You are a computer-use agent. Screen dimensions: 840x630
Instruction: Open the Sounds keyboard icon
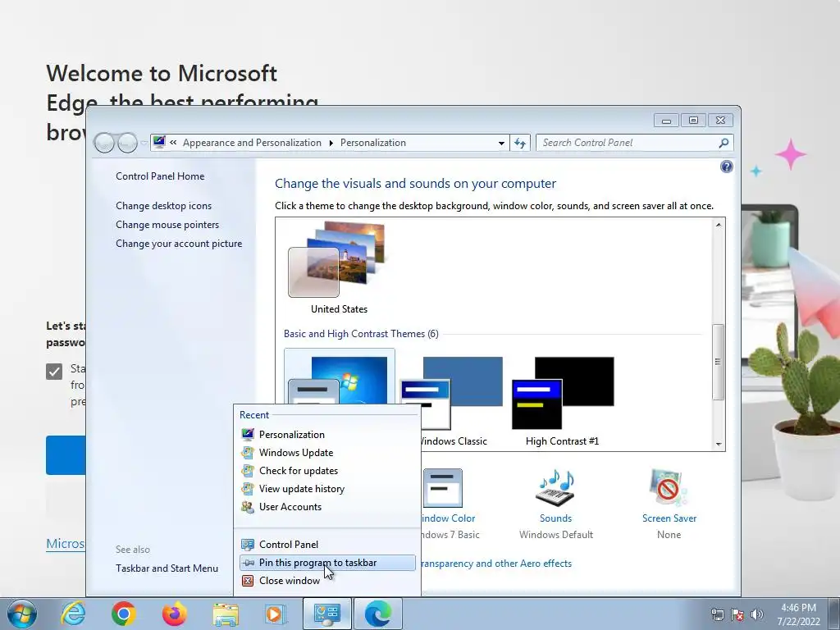[555, 487]
